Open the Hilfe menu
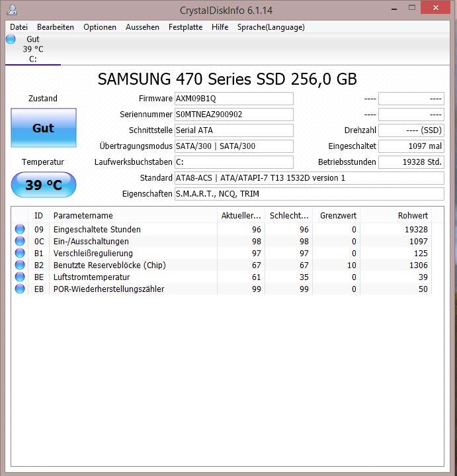 [220, 27]
